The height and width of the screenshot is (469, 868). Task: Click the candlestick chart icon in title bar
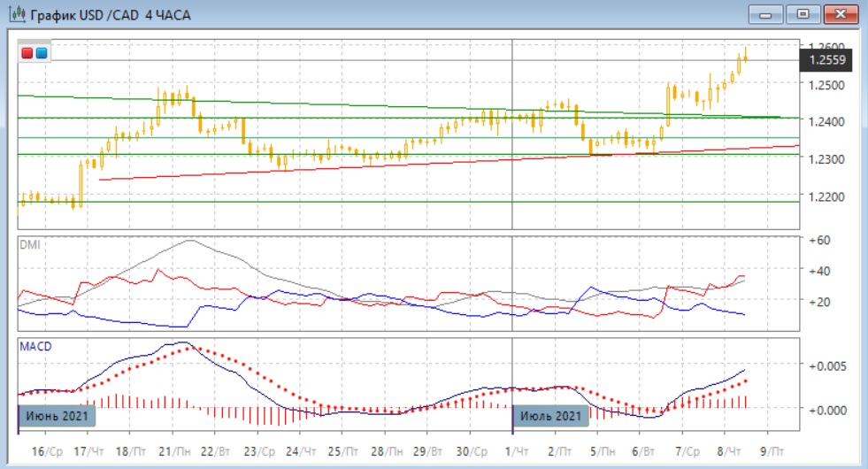(x=15, y=15)
